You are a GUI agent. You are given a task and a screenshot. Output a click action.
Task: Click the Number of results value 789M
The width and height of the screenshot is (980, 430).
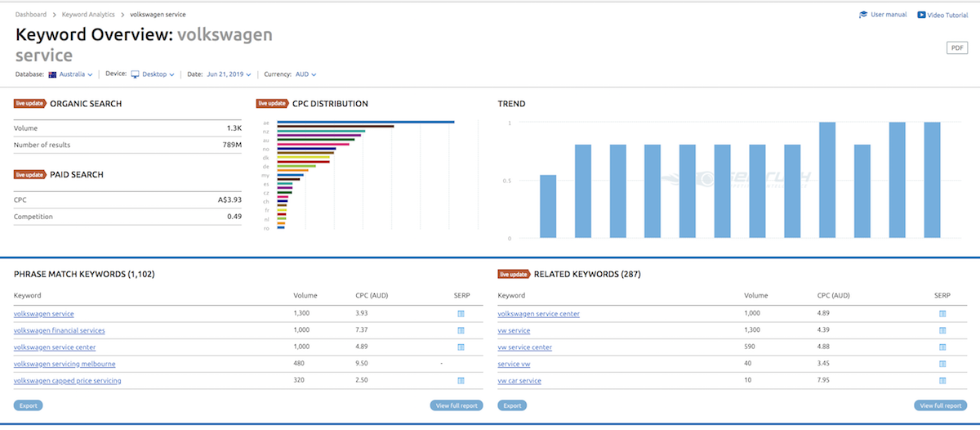pos(232,145)
